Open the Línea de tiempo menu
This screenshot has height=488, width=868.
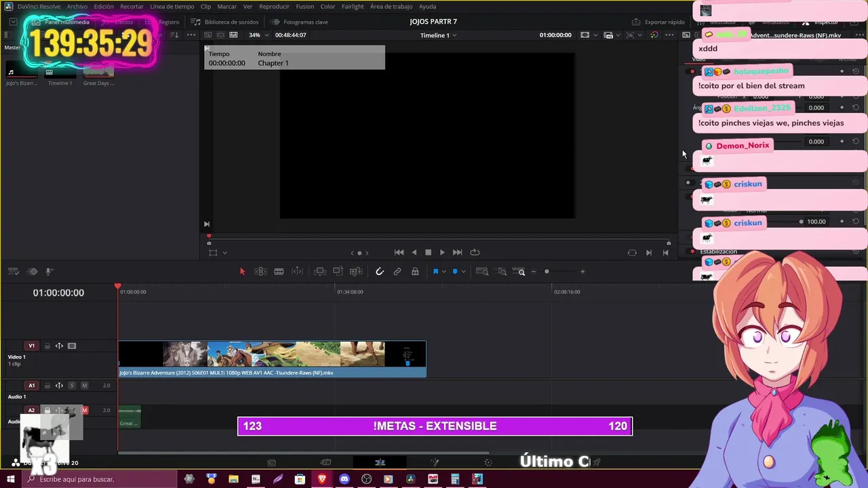pos(172,6)
